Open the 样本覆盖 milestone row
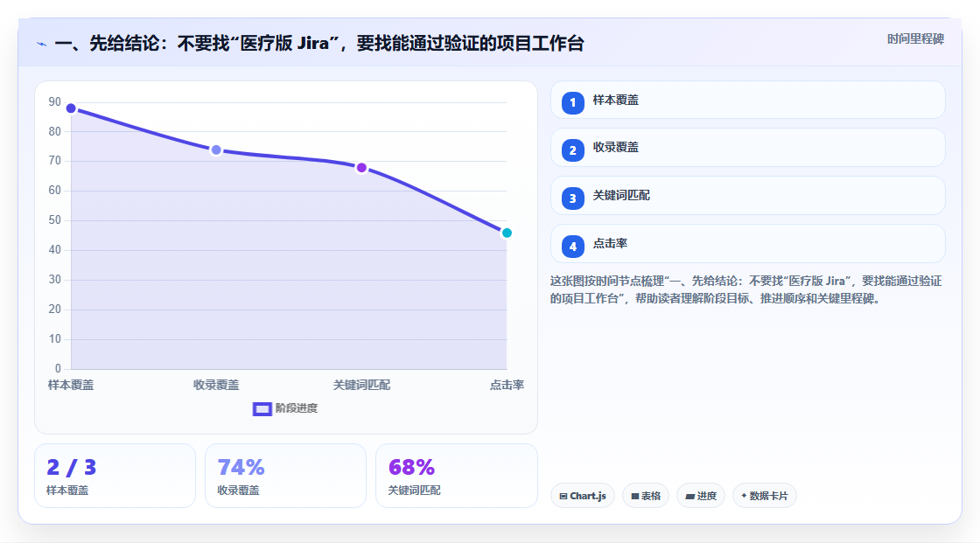This screenshot has height=543, width=980. [747, 100]
